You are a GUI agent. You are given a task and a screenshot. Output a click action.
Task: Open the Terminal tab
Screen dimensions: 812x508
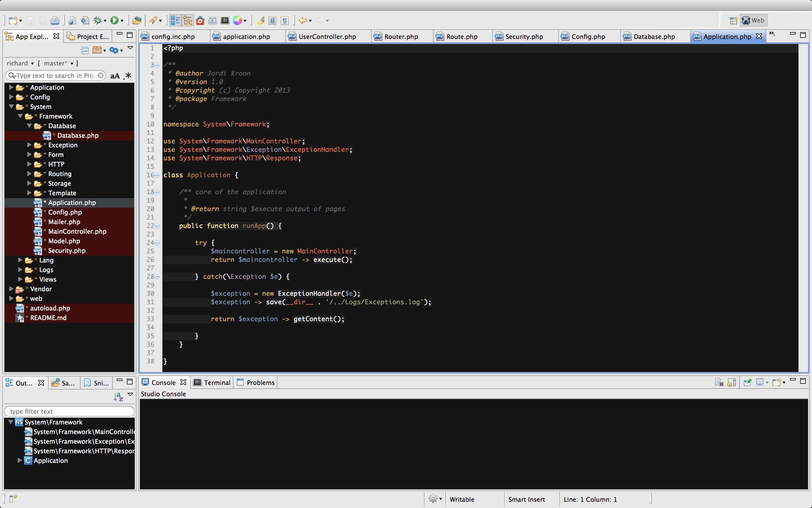coord(212,382)
